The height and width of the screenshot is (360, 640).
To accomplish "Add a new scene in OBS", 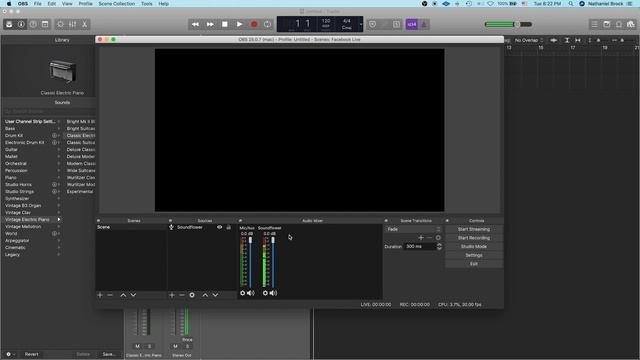I will (100, 295).
